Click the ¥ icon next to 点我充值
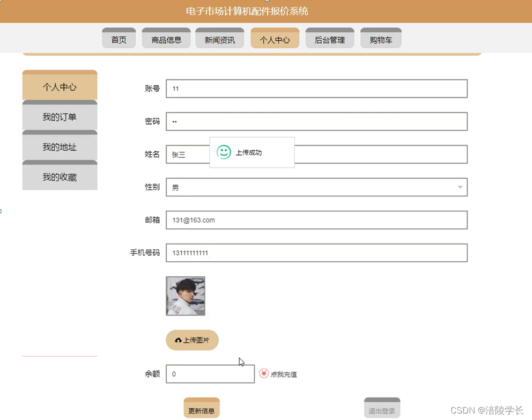Viewport: 532px width, 420px height. 263,374
